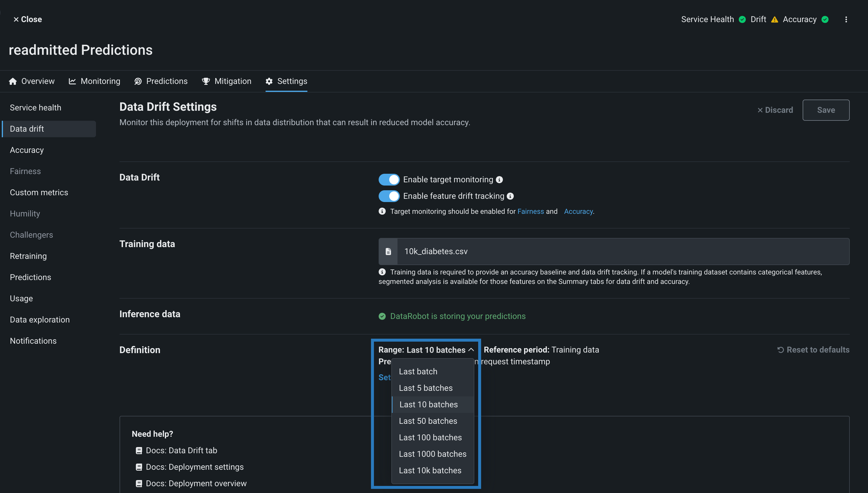Viewport: 868px width, 493px height.
Task: Open the Fairness link in the info note
Action: point(531,211)
